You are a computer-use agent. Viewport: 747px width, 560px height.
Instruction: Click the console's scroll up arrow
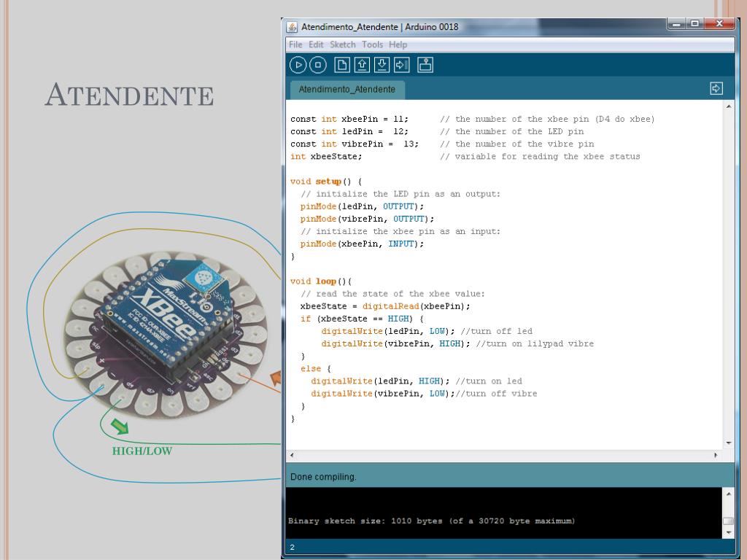point(729,494)
